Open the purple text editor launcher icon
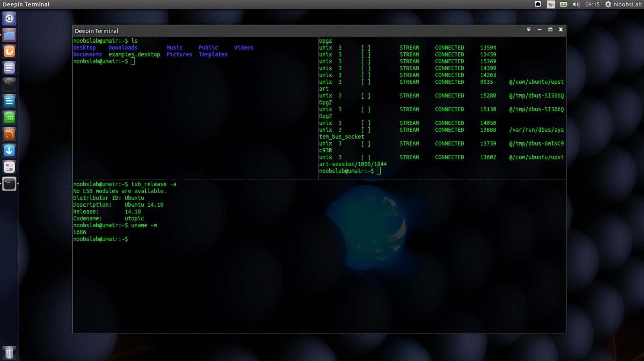This screenshot has width=644, height=361. pyautogui.click(x=9, y=68)
